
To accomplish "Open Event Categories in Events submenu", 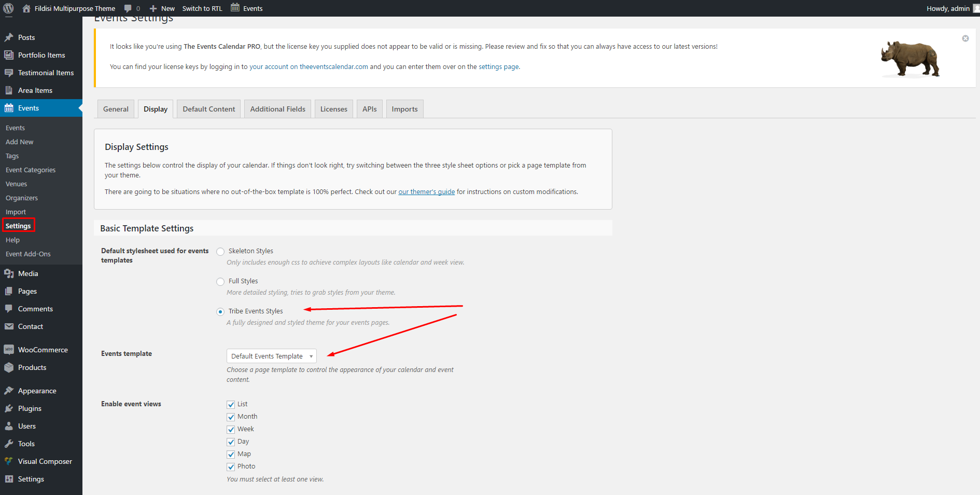I will coord(31,170).
